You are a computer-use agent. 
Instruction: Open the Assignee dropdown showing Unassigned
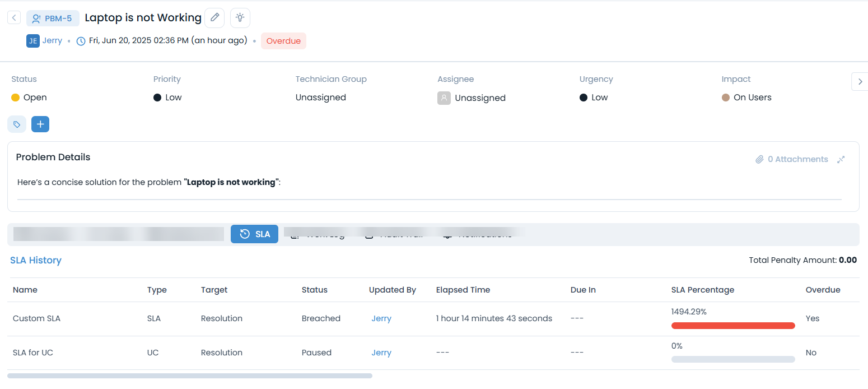[x=479, y=98]
